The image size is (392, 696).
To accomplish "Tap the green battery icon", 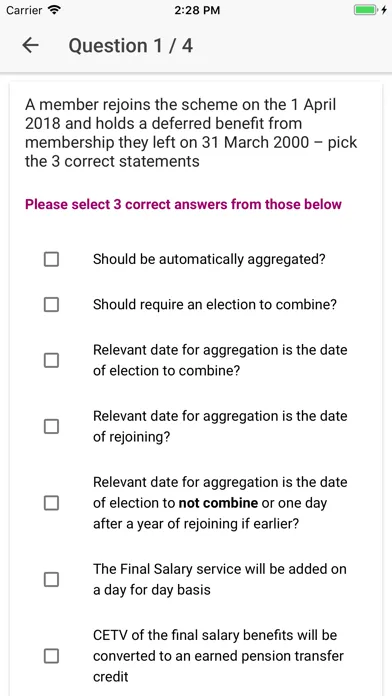I will point(365,10).
